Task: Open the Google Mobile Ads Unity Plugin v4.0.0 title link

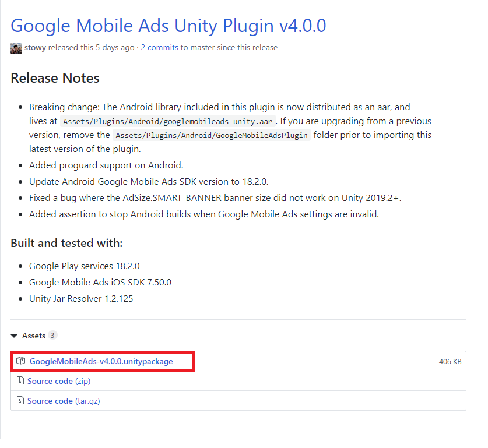Action: point(168,26)
